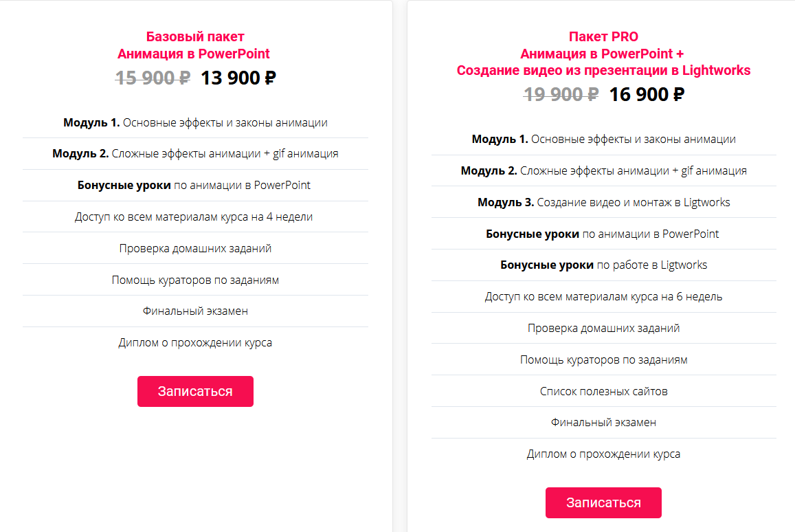Viewport: 795px width, 532px height.
Task: Click the Пакет PRO heading
Action: [x=603, y=37]
